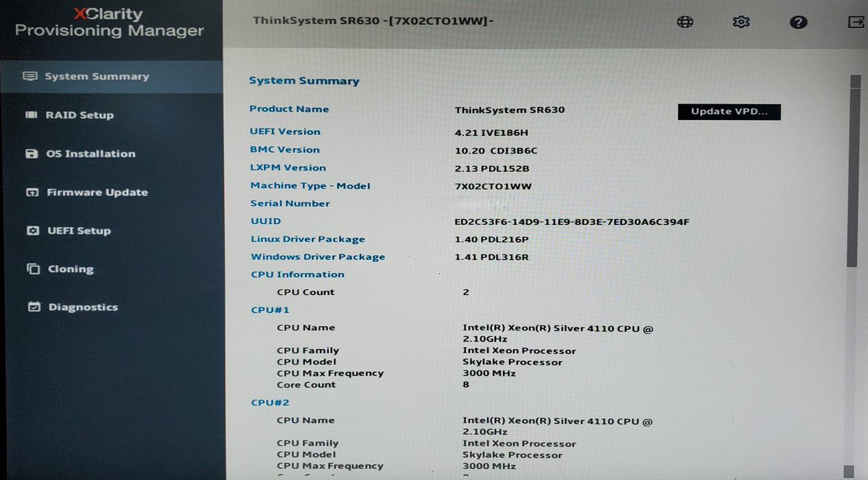This screenshot has height=480, width=868.
Task: Click the LXPM Version label
Action: (x=288, y=168)
